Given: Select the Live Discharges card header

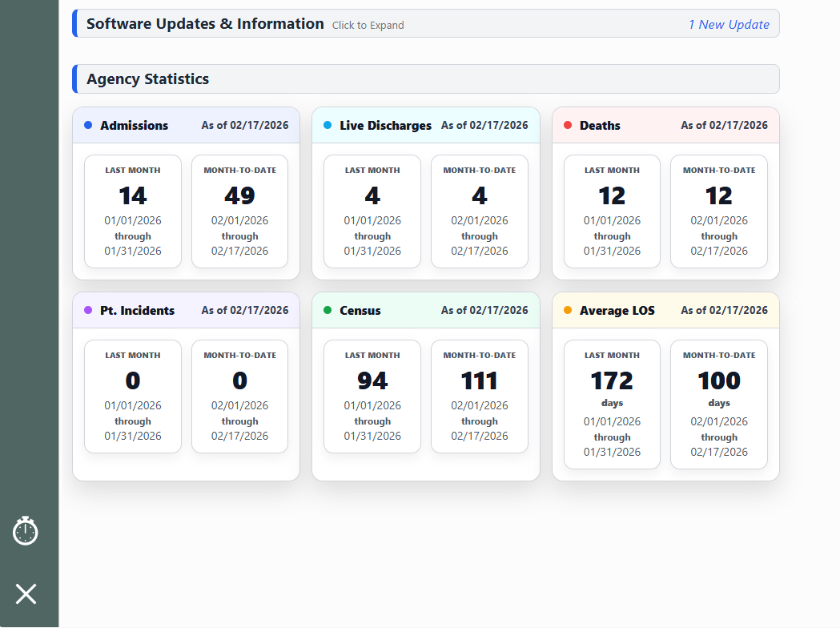Looking at the screenshot, I should pos(426,126).
